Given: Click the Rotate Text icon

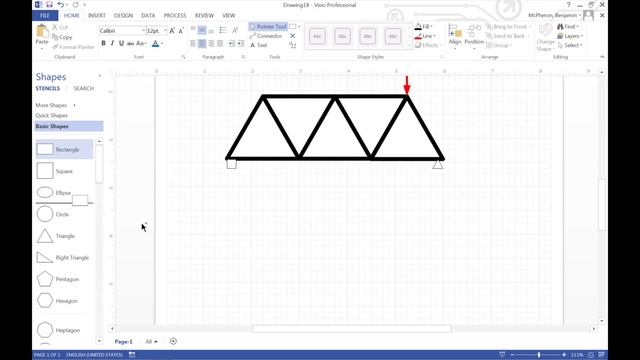Looking at the screenshot, I should [235, 30].
